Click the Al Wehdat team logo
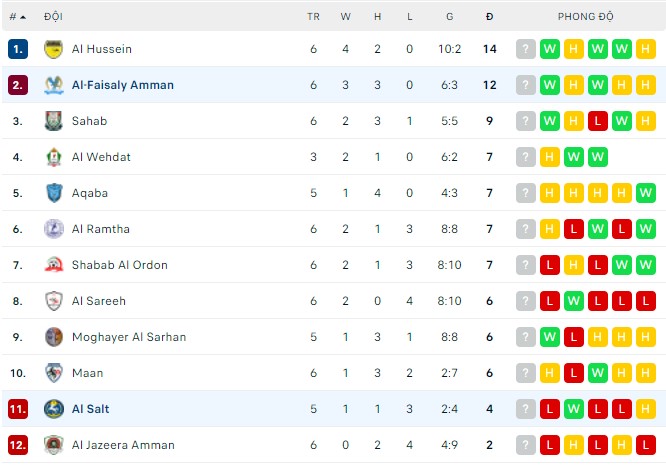 (x=54, y=157)
